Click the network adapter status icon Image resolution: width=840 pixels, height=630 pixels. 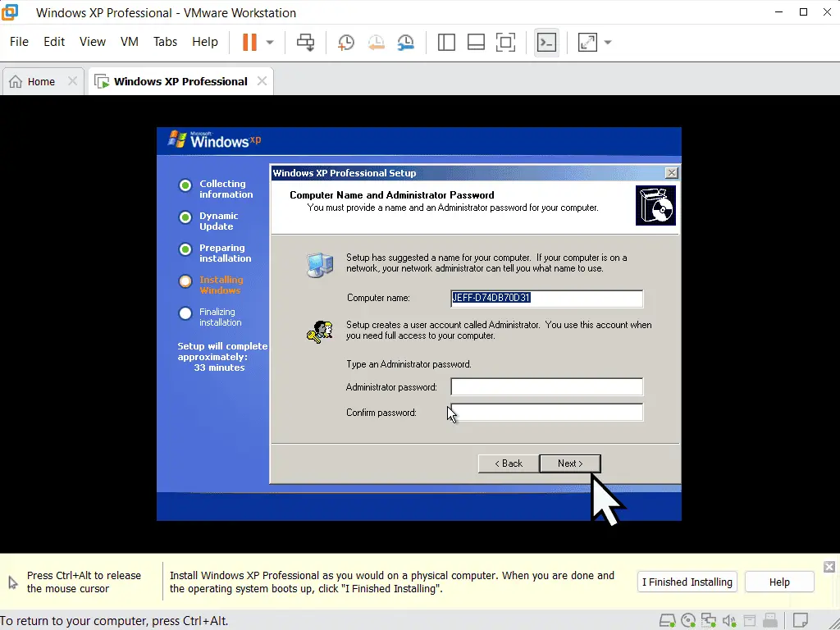pos(708,620)
